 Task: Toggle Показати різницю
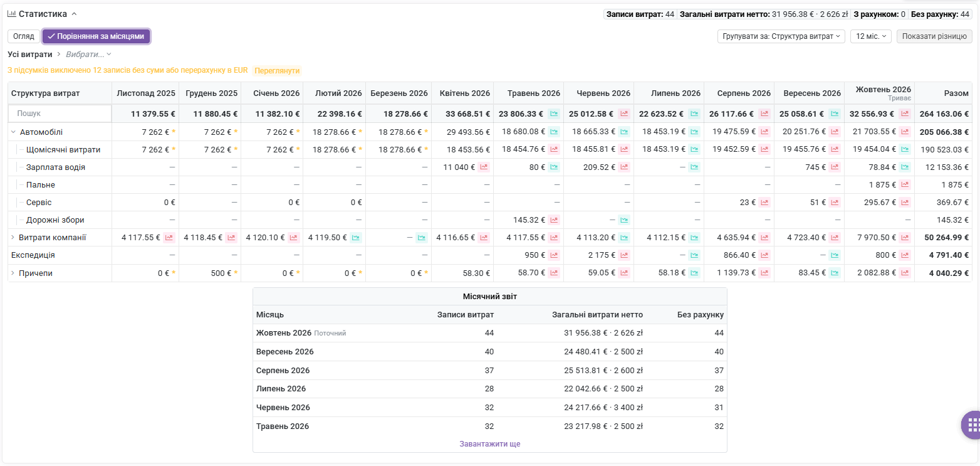tap(934, 36)
